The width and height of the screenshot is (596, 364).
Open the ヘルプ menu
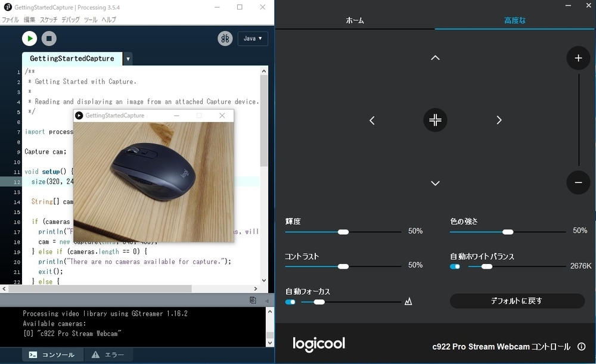coord(108,20)
